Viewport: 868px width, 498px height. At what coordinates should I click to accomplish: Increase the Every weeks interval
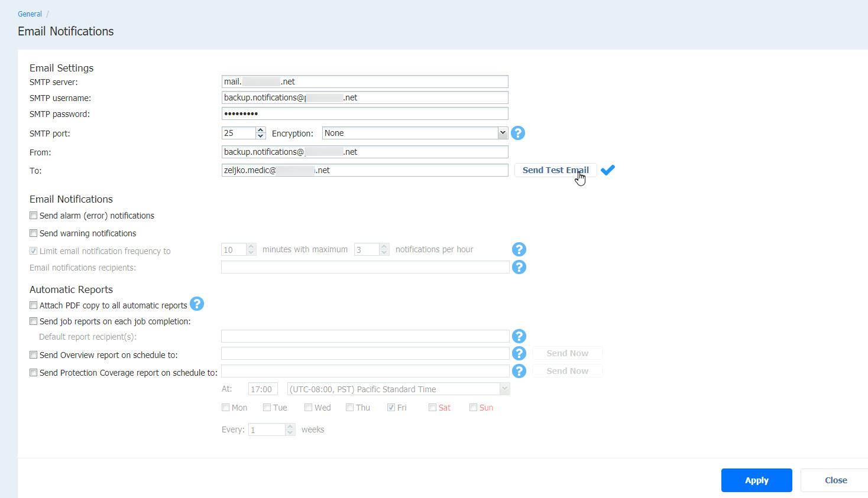point(290,427)
